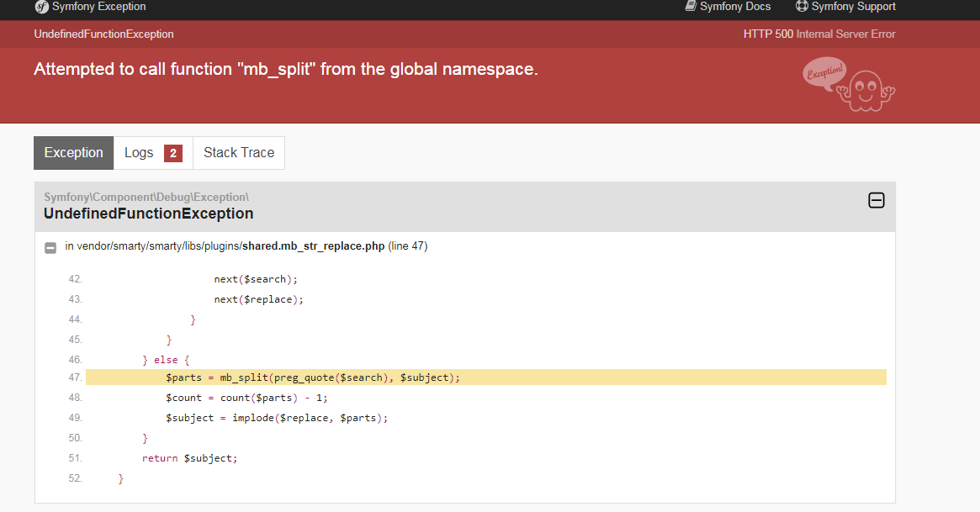Click the Symfony\Component\Debug\Exception namespace text

pyautogui.click(x=146, y=198)
